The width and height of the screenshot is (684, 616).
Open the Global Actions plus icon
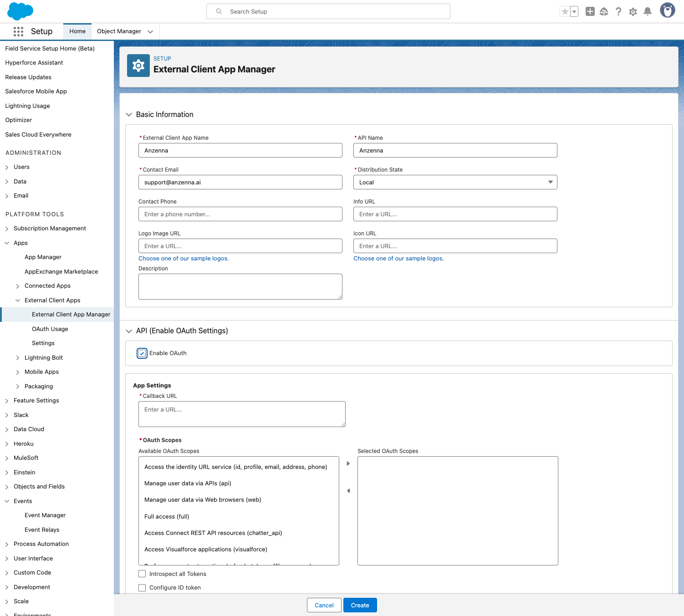coord(590,12)
